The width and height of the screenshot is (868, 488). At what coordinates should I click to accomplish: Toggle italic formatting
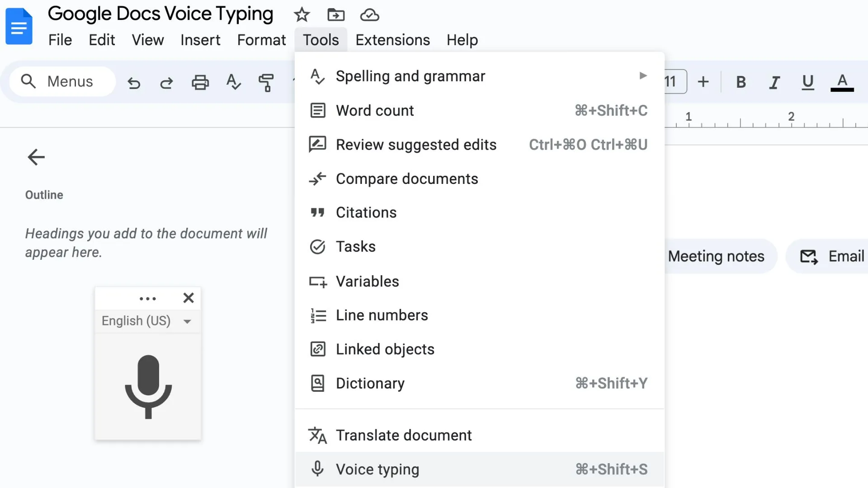point(774,82)
